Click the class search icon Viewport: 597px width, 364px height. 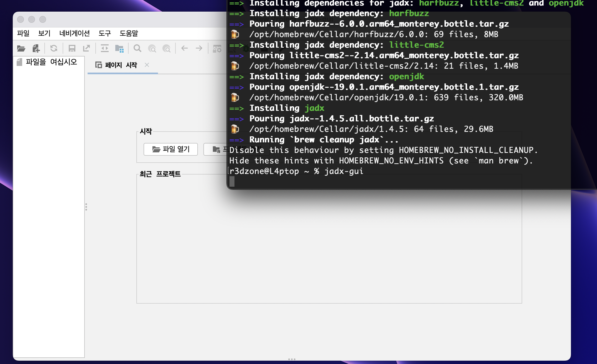pos(152,48)
